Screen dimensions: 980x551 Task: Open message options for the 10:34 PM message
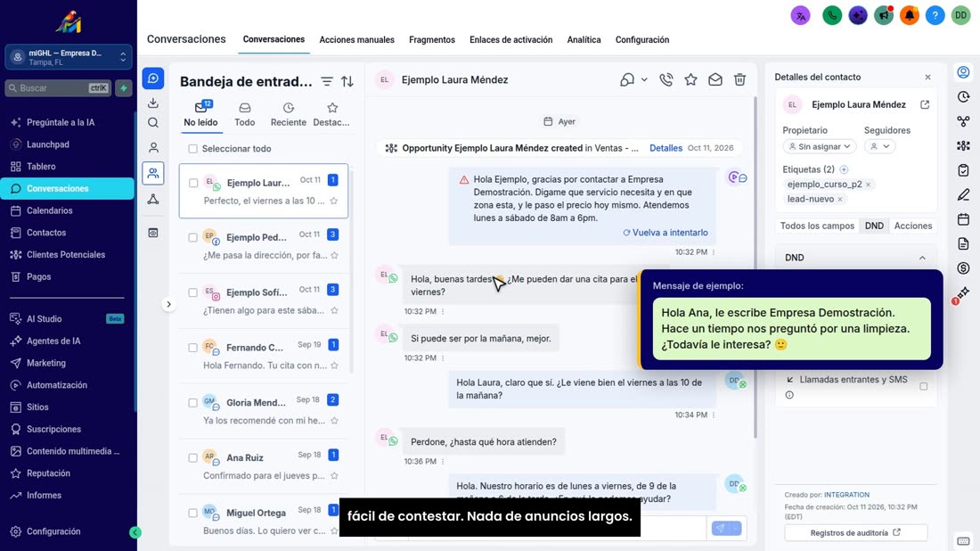tap(713, 415)
